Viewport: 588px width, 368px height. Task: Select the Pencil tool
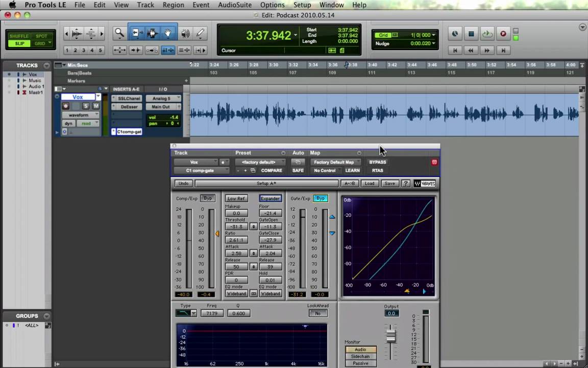(x=200, y=33)
